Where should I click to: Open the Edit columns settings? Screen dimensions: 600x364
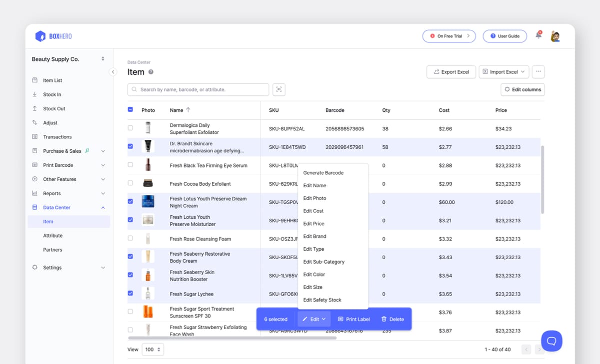(522, 89)
